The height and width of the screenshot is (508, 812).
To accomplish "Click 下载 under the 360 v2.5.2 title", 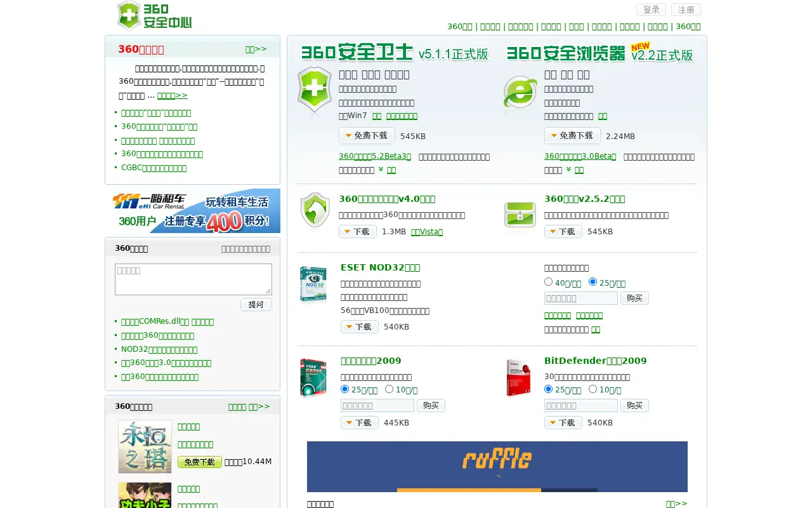I will tap(563, 232).
